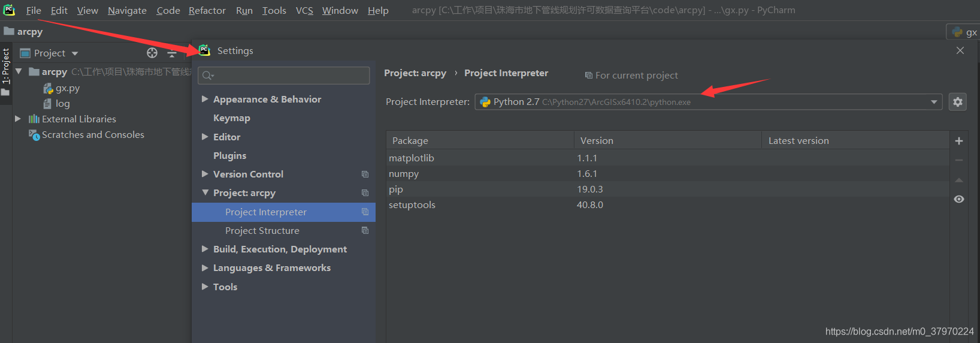Open the VCS menu
Viewport: 980px width, 343px height.
tap(304, 10)
